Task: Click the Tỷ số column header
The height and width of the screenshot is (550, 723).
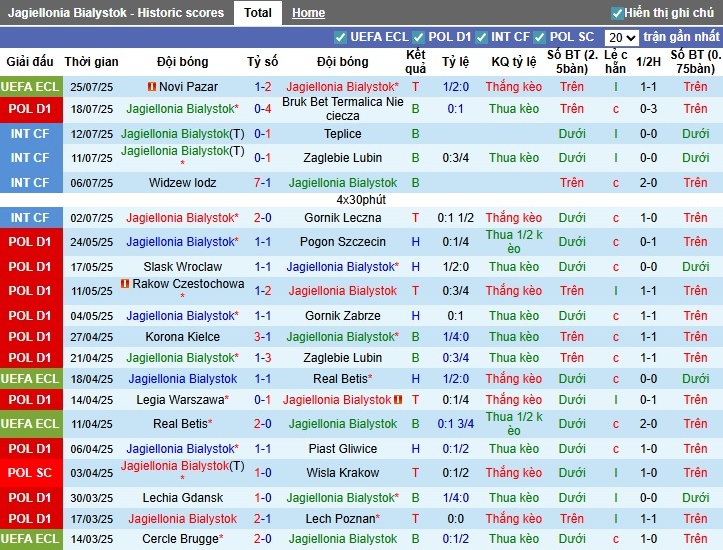Action: 262,61
